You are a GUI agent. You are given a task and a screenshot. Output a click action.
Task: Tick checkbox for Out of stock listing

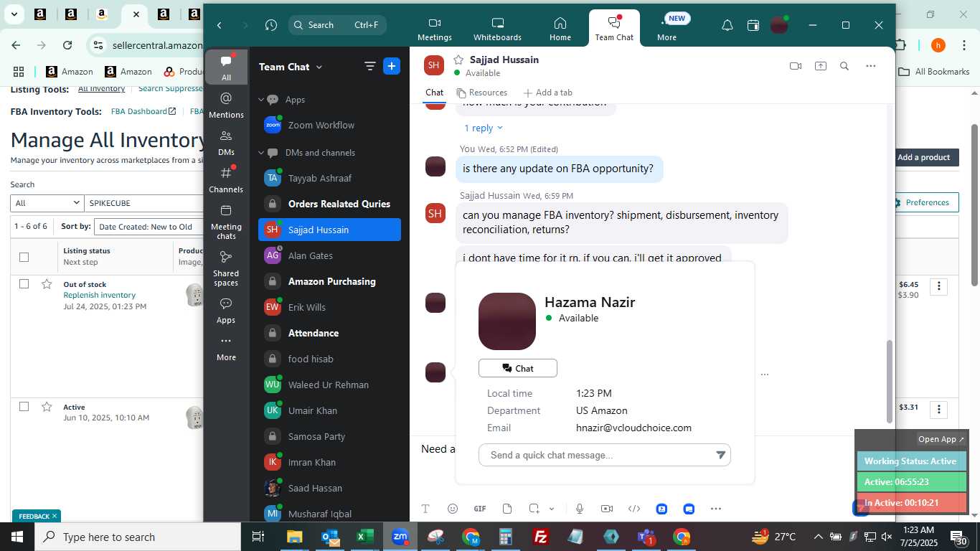pyautogui.click(x=24, y=284)
